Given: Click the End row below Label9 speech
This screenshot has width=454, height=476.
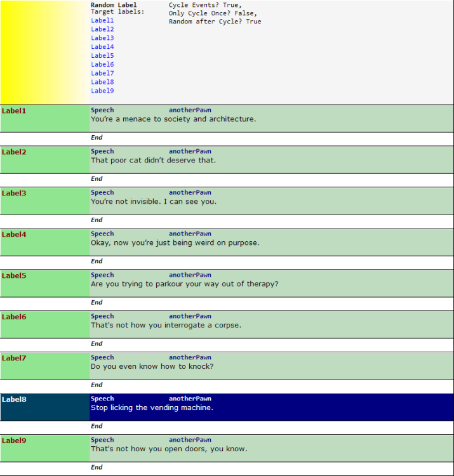Looking at the screenshot, I should [x=97, y=468].
